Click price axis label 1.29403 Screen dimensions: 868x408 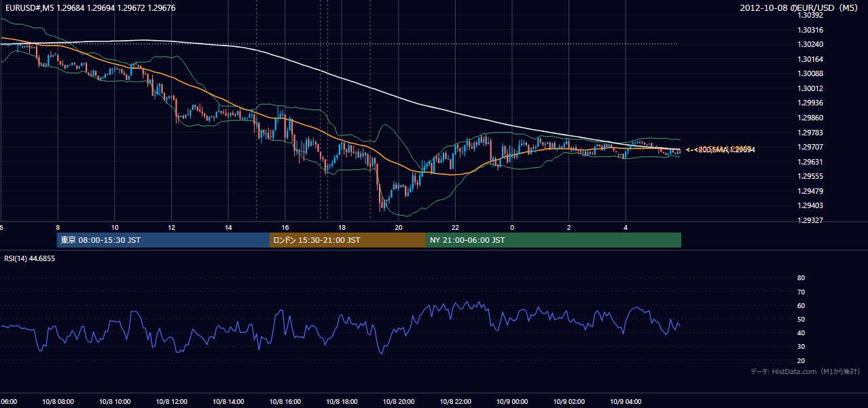point(811,205)
